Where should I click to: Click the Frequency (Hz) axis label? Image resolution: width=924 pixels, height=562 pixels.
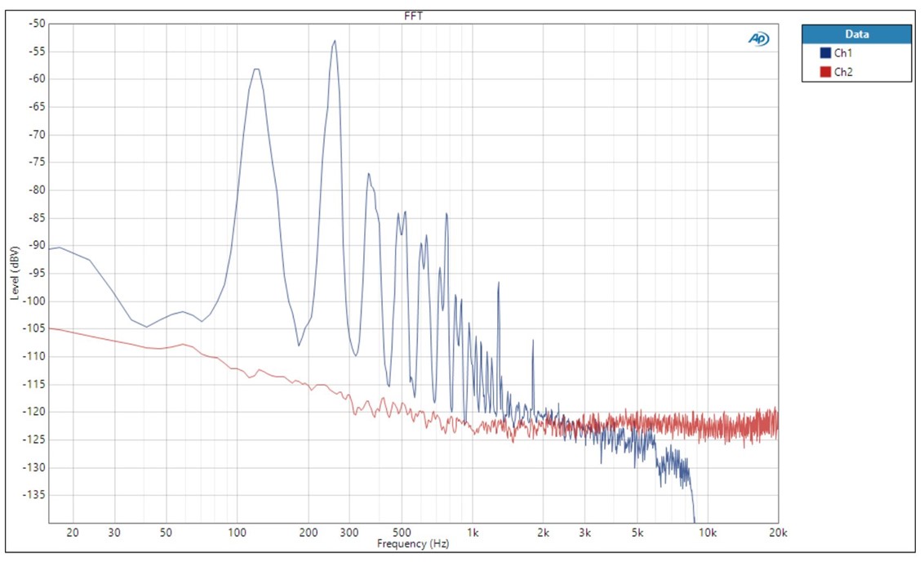[413, 544]
